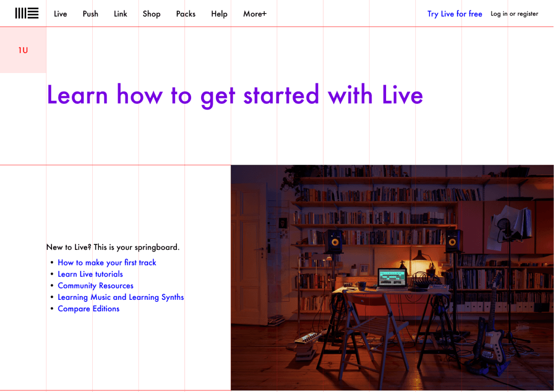This screenshot has height=392, width=554.
Task: Open the Packs menu item
Action: click(186, 14)
